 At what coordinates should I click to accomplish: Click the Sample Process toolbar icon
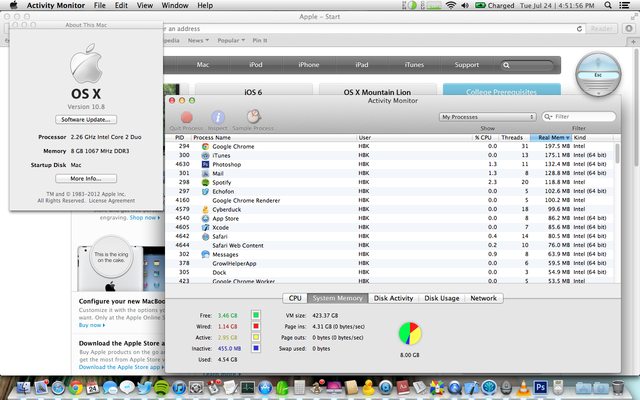(253, 117)
